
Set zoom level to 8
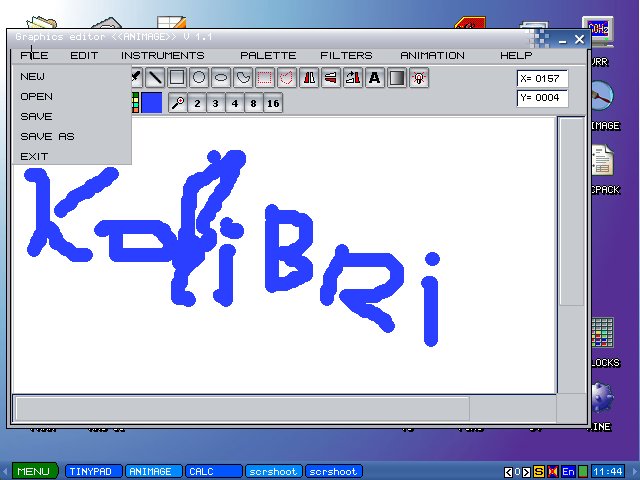253,103
